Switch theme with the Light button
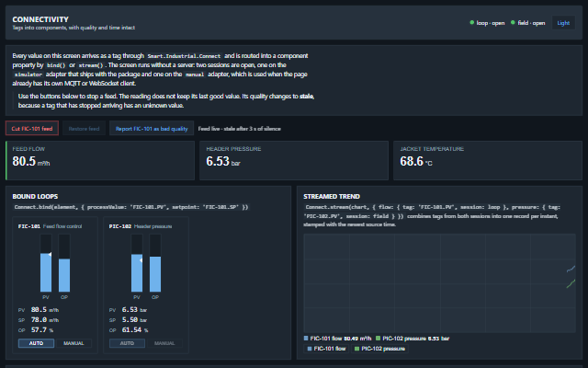The image size is (588, 368). point(563,23)
